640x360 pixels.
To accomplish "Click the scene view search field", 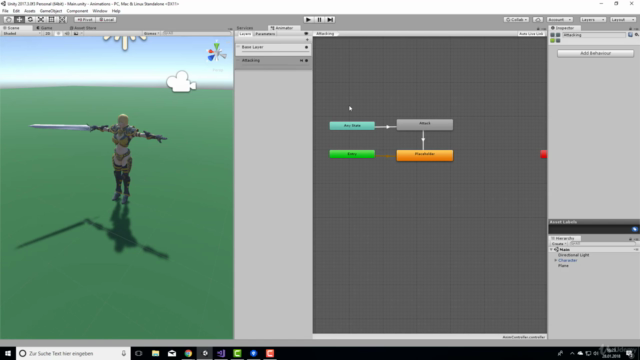I will (196, 33).
